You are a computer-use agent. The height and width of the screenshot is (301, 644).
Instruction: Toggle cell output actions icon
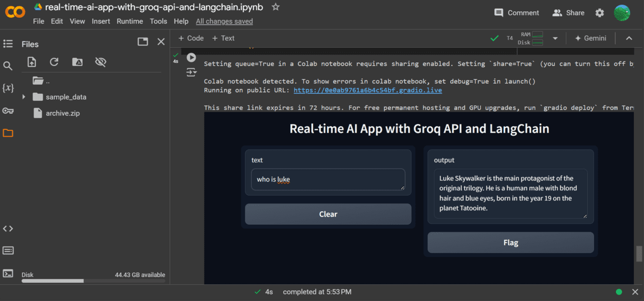(x=191, y=72)
